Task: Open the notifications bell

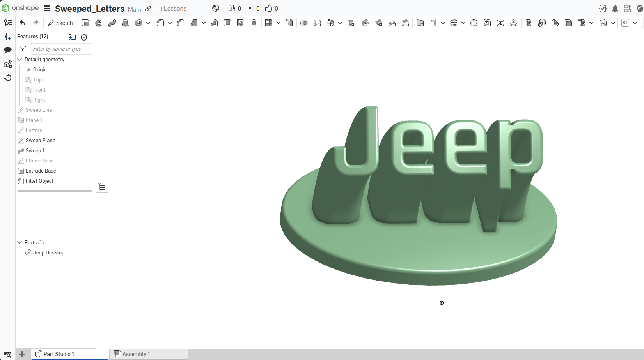Action: coord(615,8)
